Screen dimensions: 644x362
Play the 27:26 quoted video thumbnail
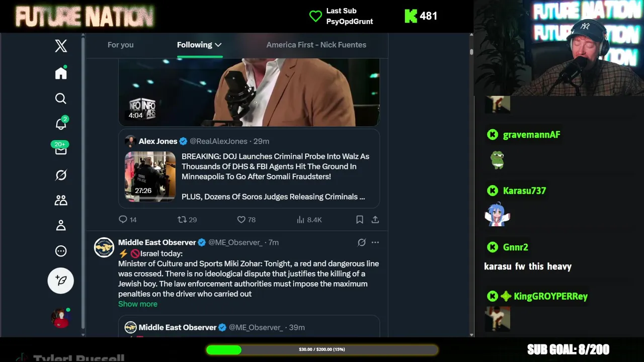tap(150, 176)
